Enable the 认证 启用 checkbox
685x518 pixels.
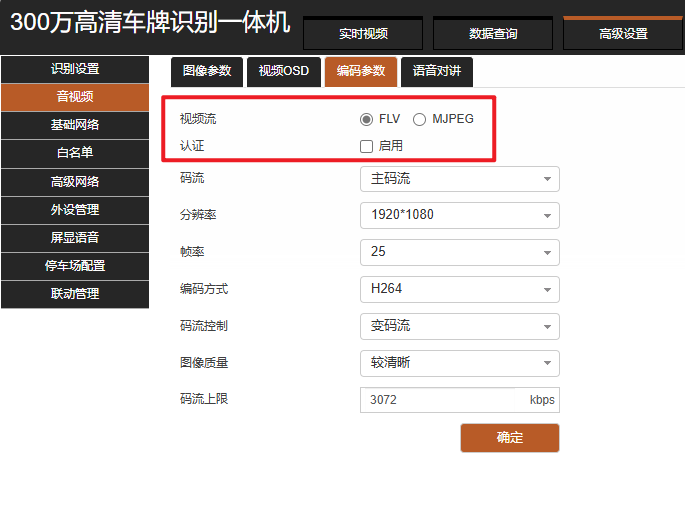tap(366, 146)
